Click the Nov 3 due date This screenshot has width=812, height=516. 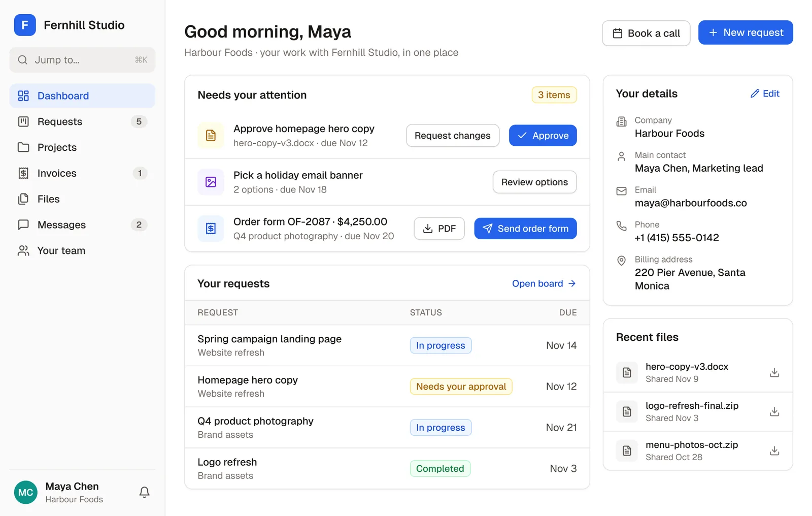coord(563,469)
